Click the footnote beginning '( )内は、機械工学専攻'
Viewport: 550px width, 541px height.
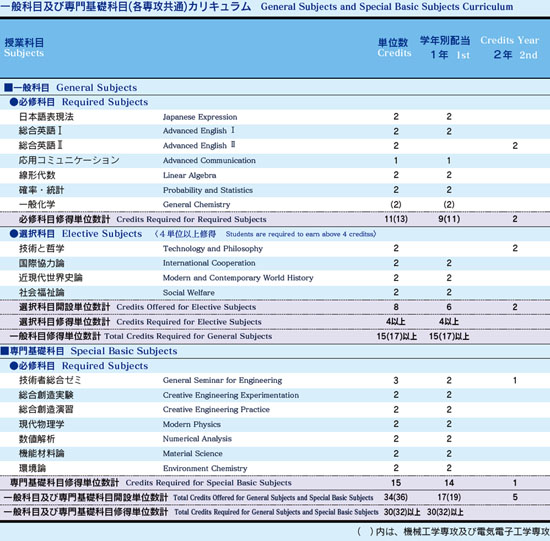coord(453,532)
